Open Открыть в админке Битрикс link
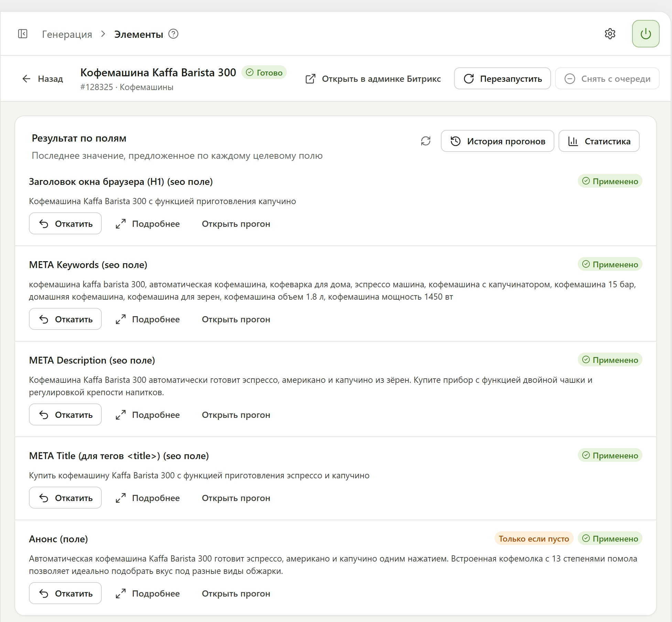Viewport: 672px width, 622px height. coord(373,79)
